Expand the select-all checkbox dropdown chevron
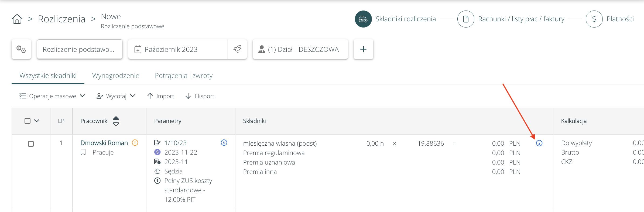 [x=37, y=121]
